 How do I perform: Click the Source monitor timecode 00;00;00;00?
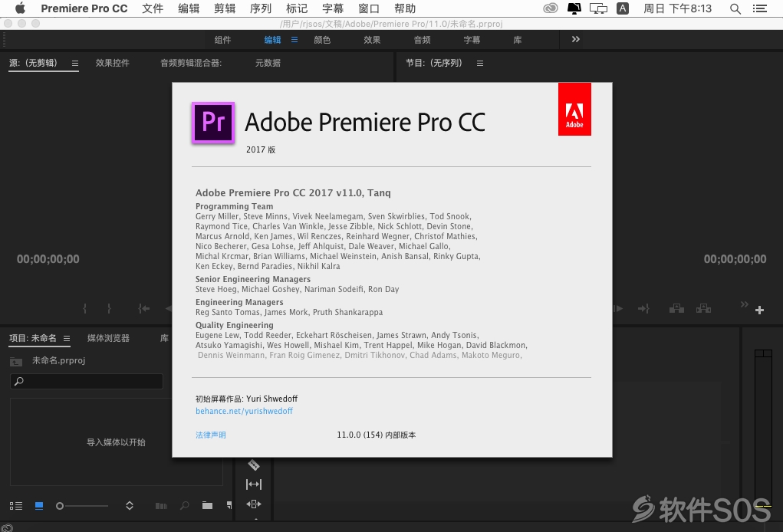48,259
